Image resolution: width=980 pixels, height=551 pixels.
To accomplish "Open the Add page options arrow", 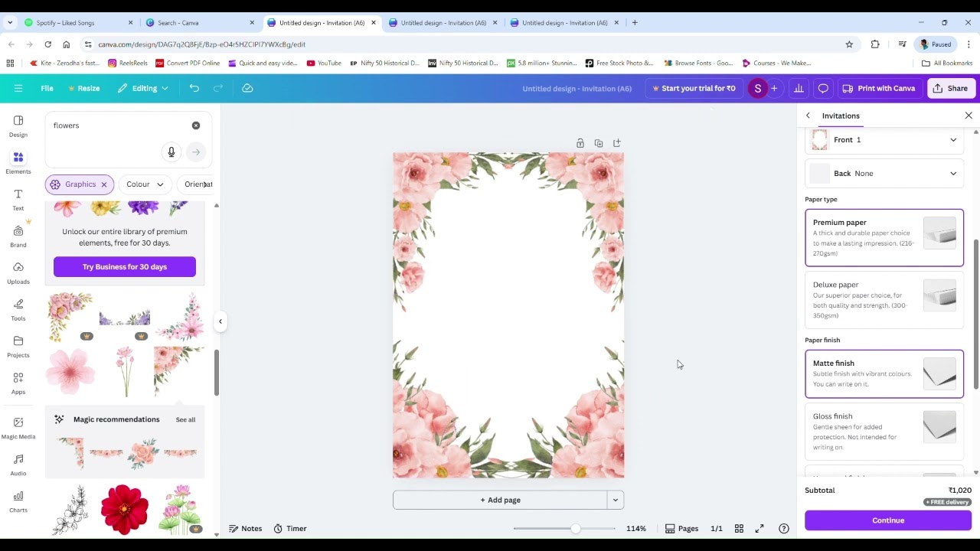I will 616,500.
